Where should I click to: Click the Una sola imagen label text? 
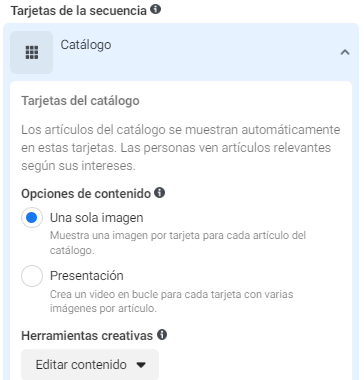point(97,218)
